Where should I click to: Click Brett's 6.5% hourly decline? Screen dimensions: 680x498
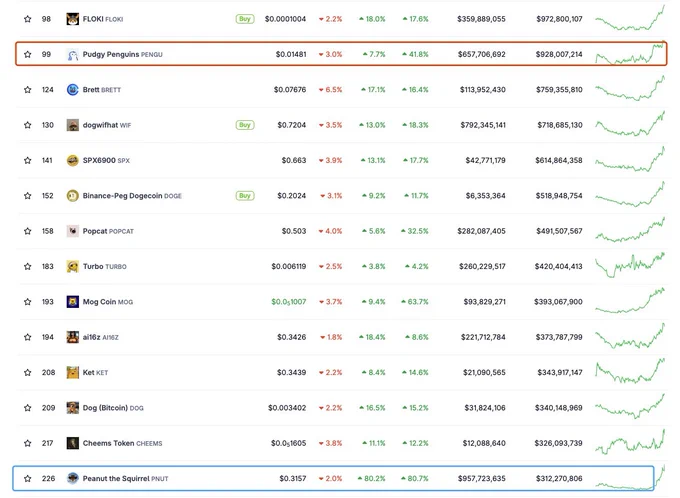[330, 90]
